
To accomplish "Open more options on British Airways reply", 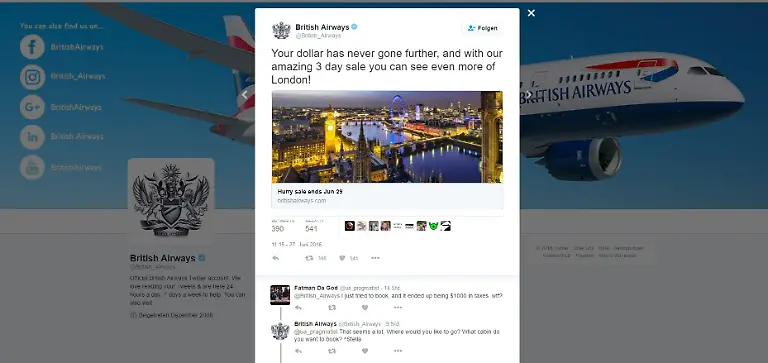I will tap(398, 351).
